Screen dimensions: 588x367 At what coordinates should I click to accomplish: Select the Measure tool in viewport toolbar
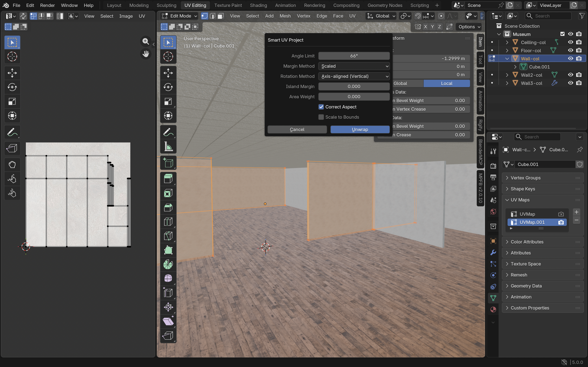[x=168, y=147]
